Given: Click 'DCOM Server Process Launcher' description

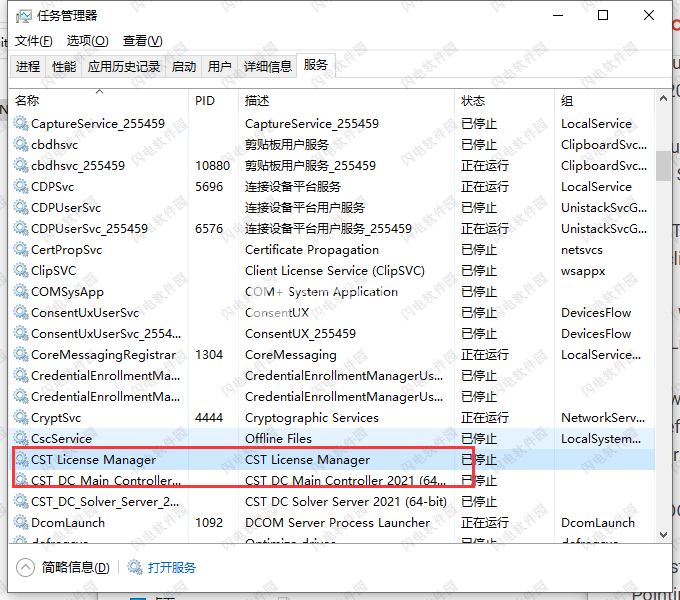Looking at the screenshot, I should click(x=337, y=522).
